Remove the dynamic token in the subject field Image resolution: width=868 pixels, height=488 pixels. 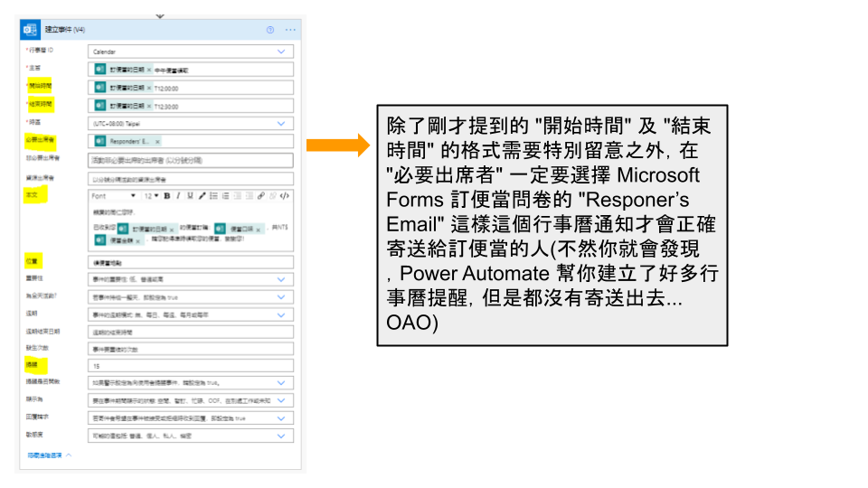pos(149,70)
